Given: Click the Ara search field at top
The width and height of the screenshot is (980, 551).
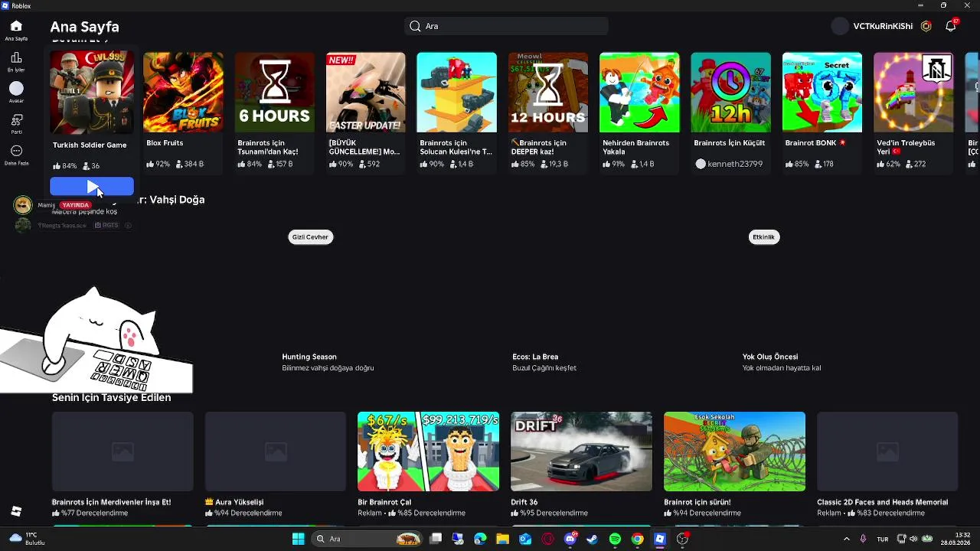Looking at the screenshot, I should click(506, 26).
